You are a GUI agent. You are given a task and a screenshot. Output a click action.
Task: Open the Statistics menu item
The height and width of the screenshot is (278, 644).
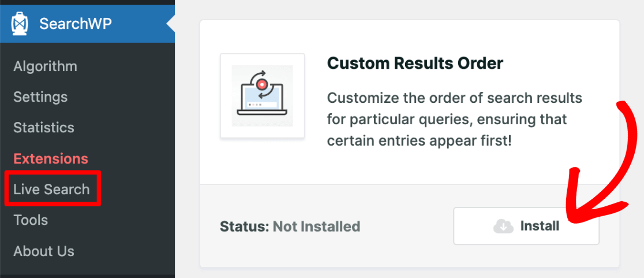click(44, 127)
